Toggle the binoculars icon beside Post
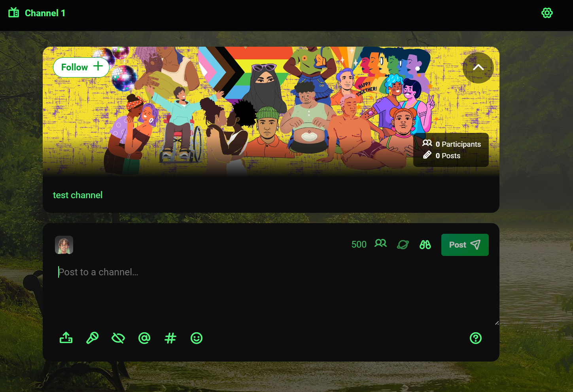 pyautogui.click(x=425, y=245)
